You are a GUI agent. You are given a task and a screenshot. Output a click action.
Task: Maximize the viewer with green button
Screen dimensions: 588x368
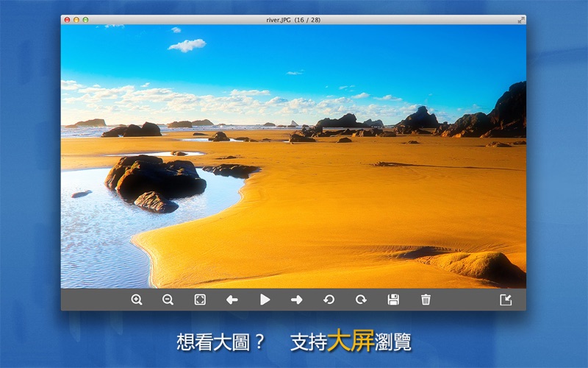(85, 20)
